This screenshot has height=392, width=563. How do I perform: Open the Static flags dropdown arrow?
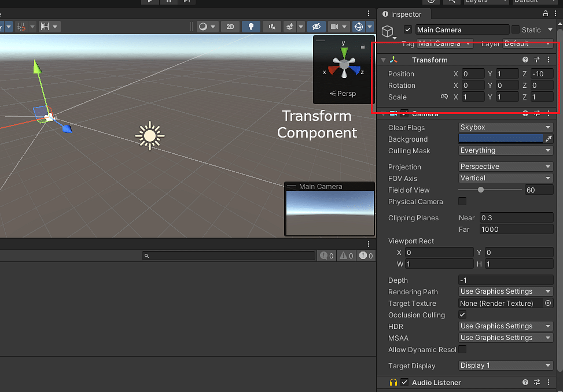(550, 29)
